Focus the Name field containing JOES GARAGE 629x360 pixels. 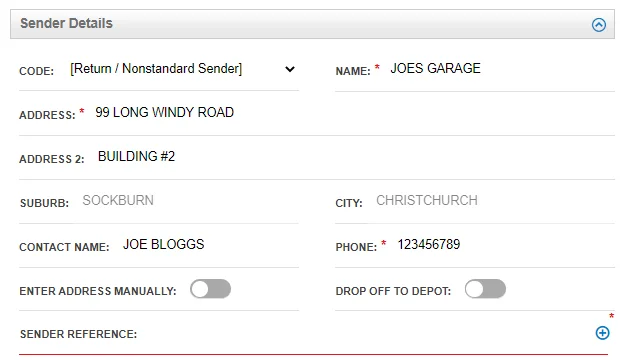[501, 69]
